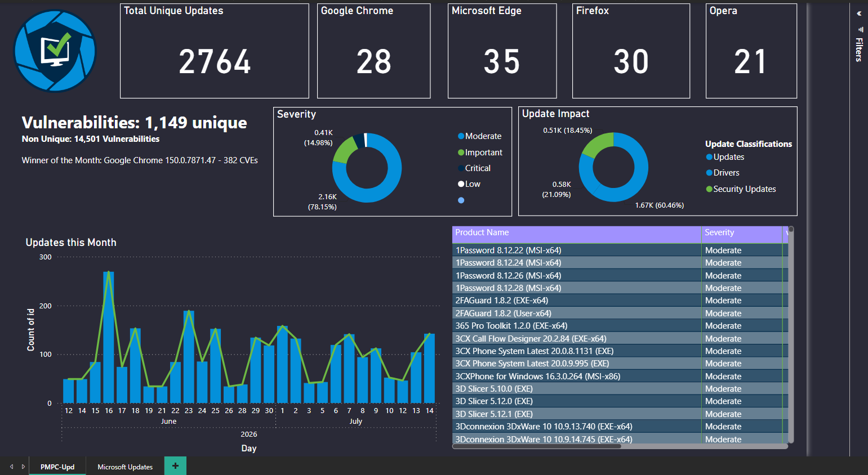Click the Vulnerabilities: 1,149 unique heading
Image resolution: width=868 pixels, height=475 pixels.
[134, 122]
